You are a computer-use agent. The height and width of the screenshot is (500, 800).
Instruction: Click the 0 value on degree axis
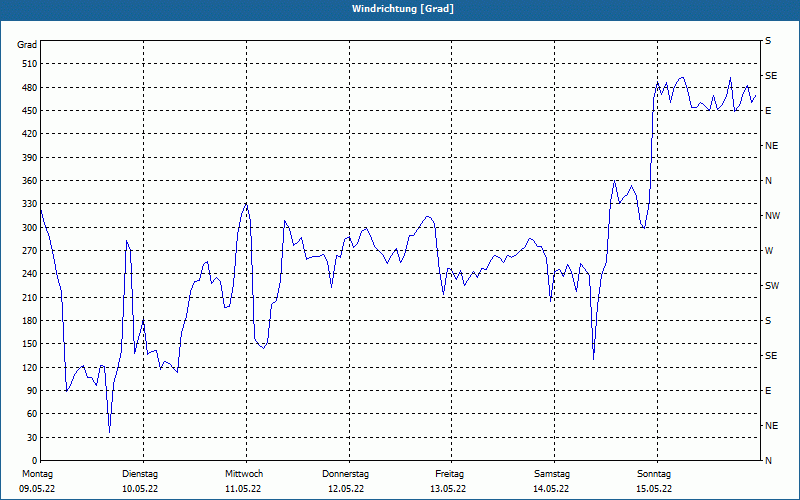click(34, 461)
